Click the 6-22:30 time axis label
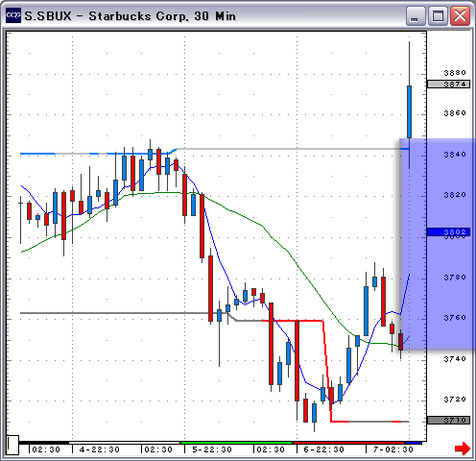The image size is (476, 461). pos(324,449)
